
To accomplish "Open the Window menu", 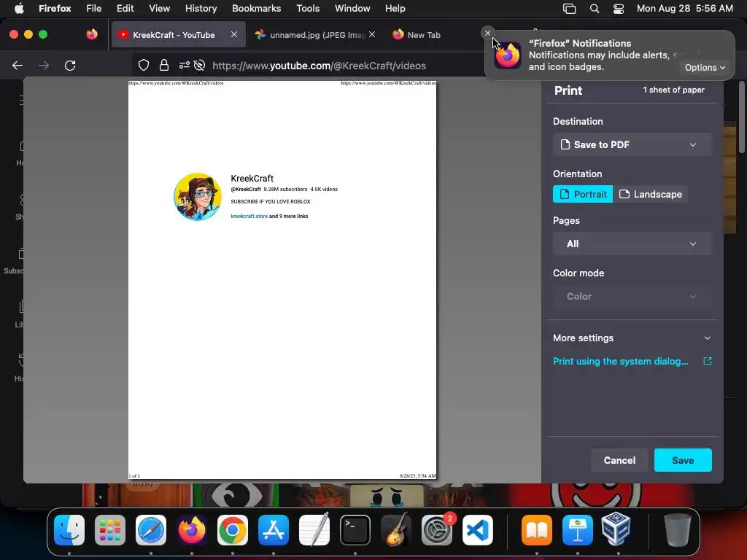I will click(x=352, y=9).
